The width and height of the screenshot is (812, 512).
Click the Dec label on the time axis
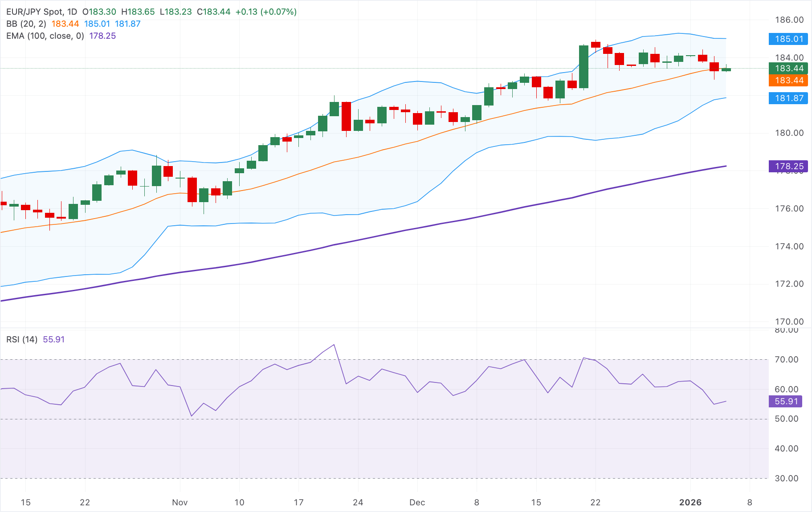pos(418,502)
